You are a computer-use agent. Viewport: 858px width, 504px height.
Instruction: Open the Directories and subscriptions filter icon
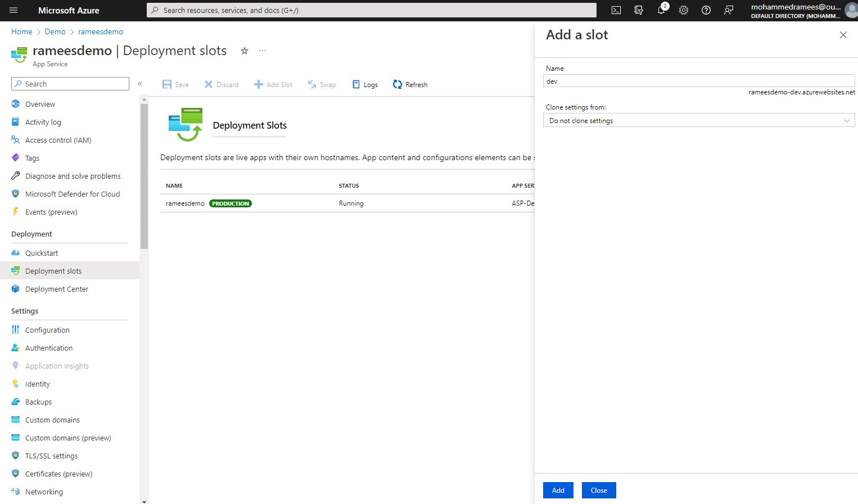point(639,10)
